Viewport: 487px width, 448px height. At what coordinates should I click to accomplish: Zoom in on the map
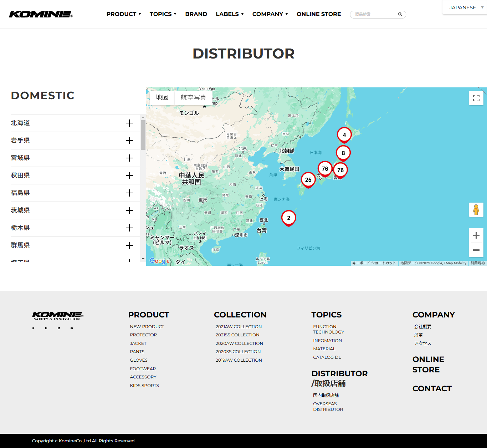476,235
